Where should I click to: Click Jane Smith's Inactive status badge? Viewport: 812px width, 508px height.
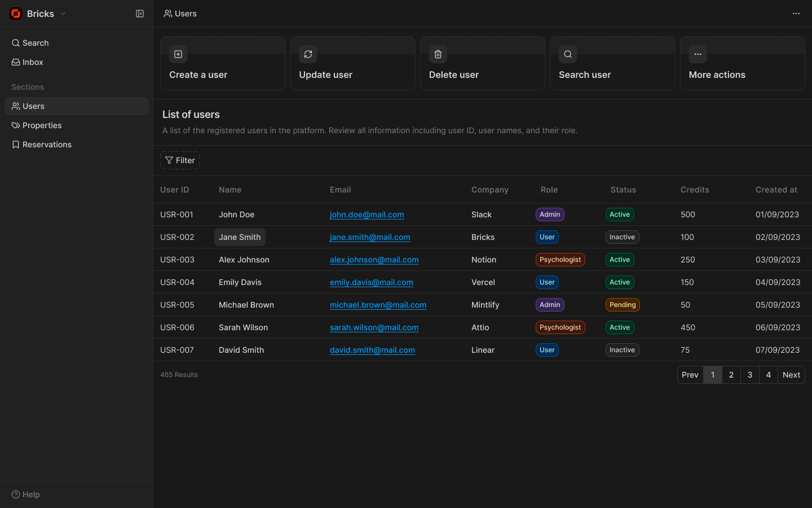pyautogui.click(x=622, y=237)
